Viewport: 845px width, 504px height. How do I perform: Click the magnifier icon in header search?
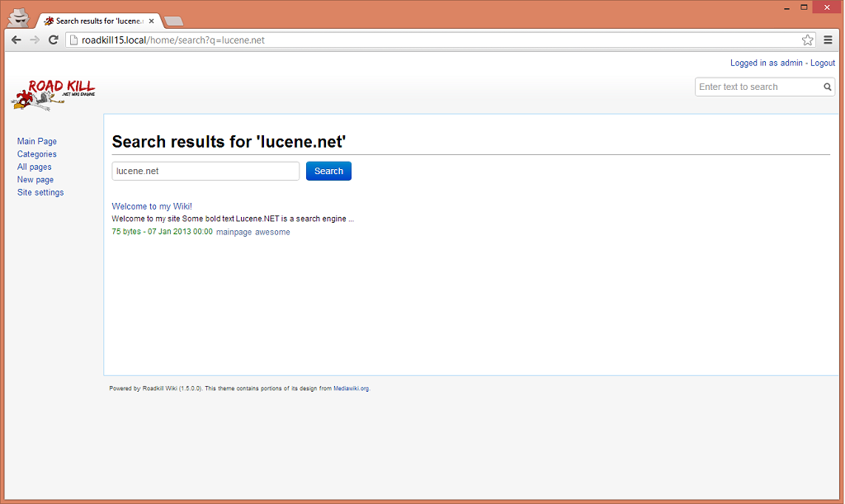827,87
